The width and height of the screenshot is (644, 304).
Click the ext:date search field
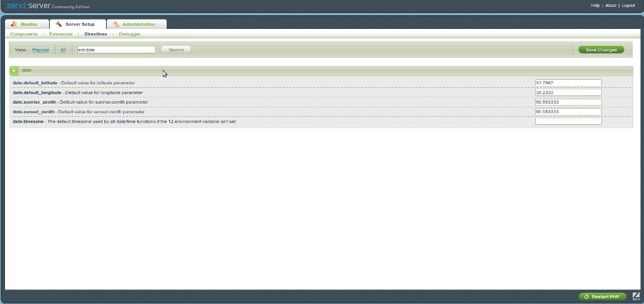116,50
